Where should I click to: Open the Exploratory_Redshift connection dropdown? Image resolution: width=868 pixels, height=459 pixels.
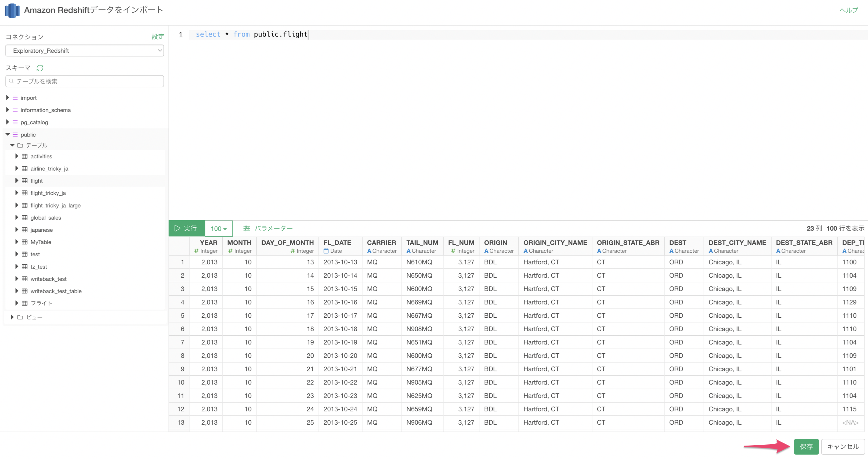(x=85, y=51)
